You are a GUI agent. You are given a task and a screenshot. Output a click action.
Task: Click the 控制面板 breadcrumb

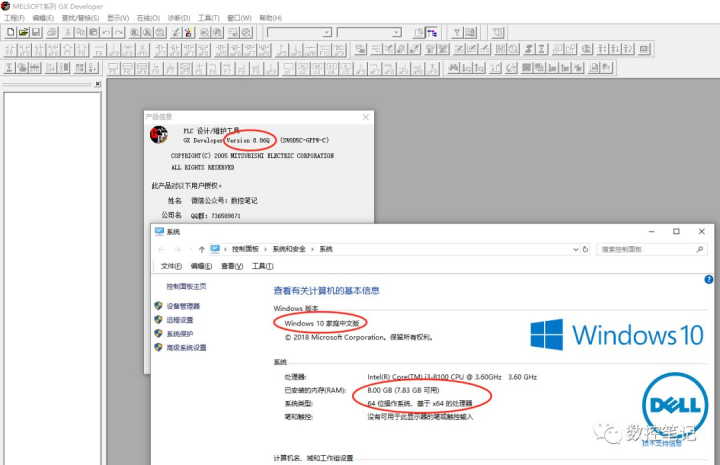[x=245, y=249]
